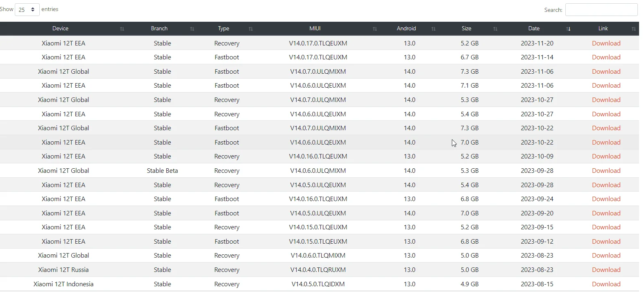
Task: Select the 'Xiaomi 12T Russia' device cell
Action: [63, 269]
